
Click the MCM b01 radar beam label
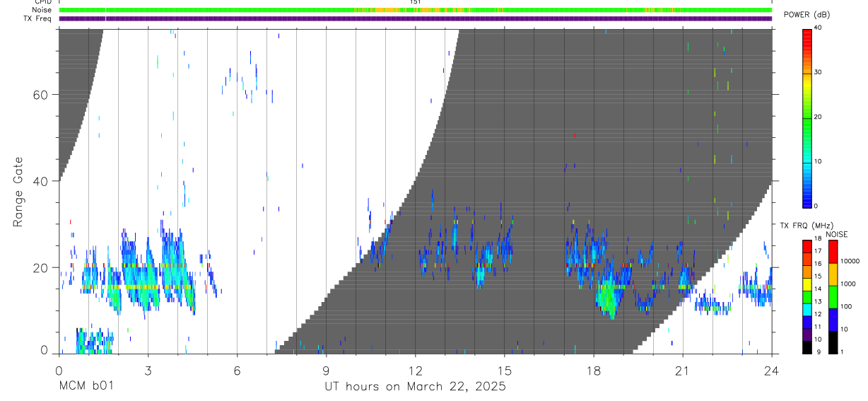tap(86, 386)
